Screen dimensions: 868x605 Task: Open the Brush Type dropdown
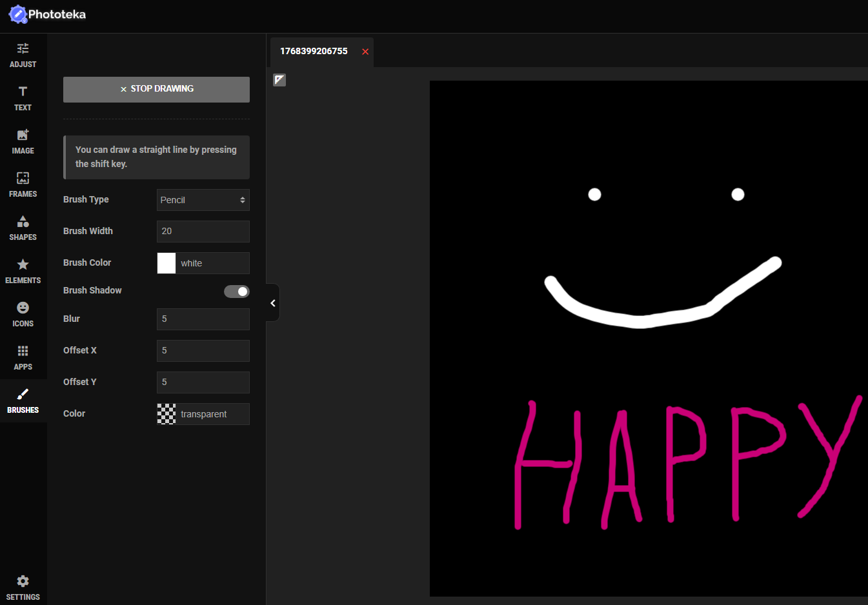point(203,200)
